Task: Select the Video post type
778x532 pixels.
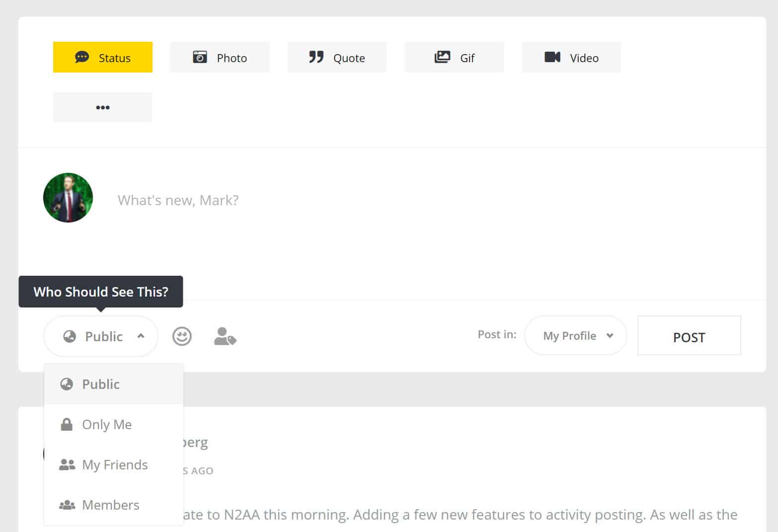Action: pyautogui.click(x=571, y=57)
